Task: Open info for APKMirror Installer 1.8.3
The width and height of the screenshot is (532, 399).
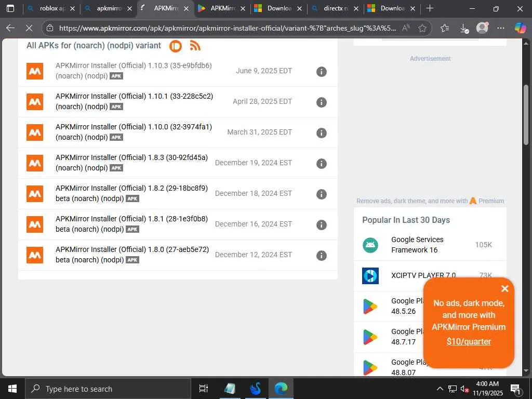Action: coord(321,164)
